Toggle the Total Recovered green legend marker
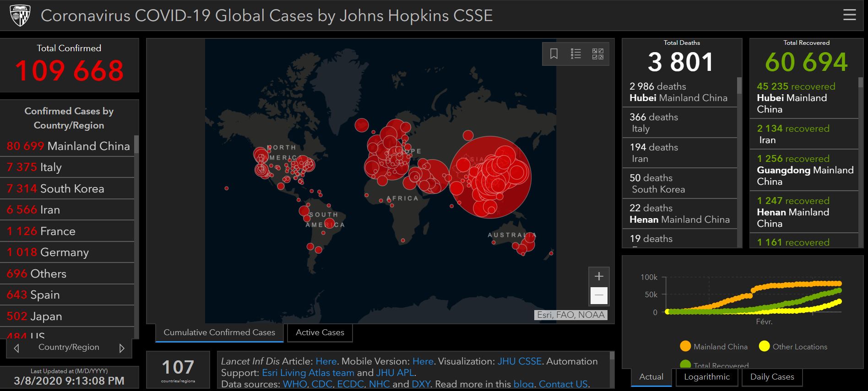 [x=685, y=364]
